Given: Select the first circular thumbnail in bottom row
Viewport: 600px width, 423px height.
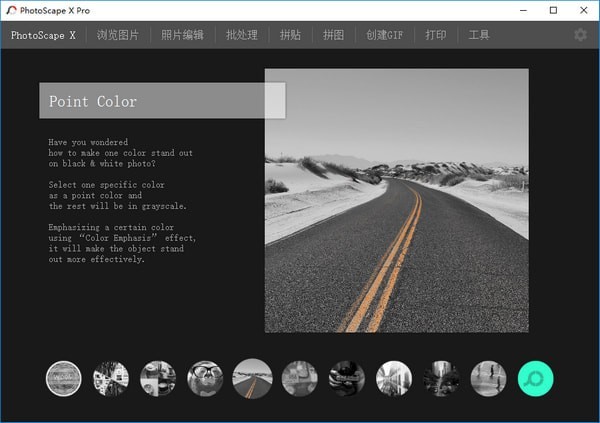Looking at the screenshot, I should tap(63, 378).
